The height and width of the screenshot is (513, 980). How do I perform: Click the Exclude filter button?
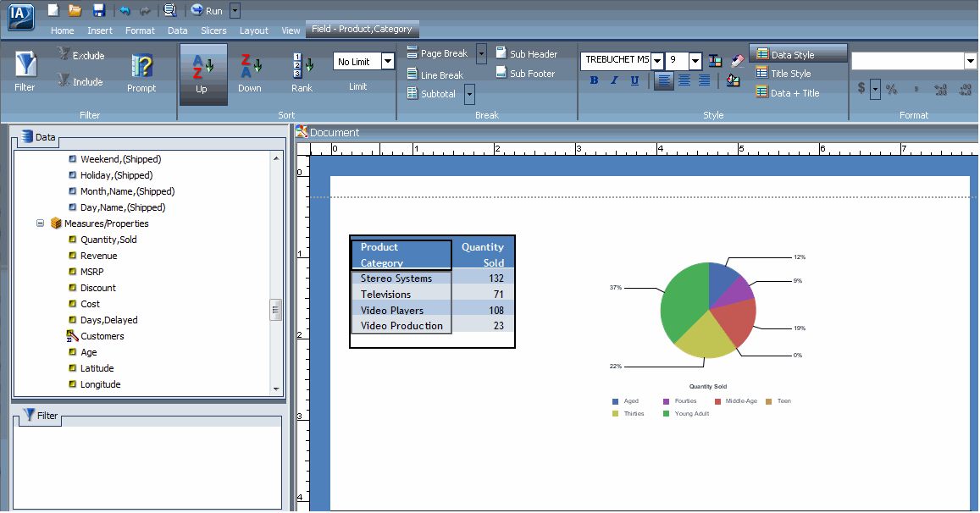click(x=81, y=55)
